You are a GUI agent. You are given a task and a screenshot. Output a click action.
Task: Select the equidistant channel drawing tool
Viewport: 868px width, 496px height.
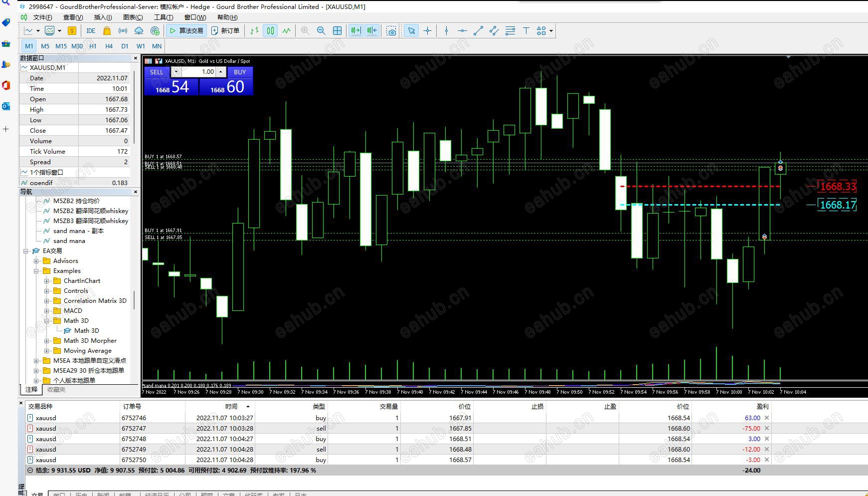(x=494, y=31)
